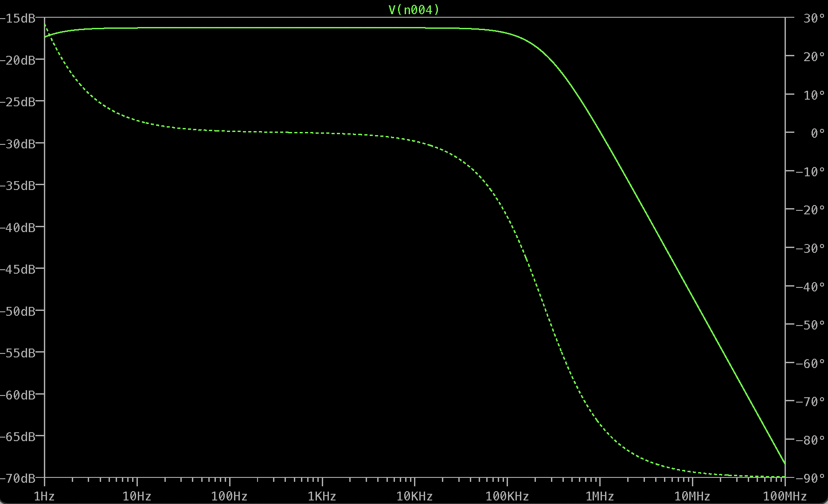
Task: Click the 10KHz frequency axis label
Action: [414, 496]
